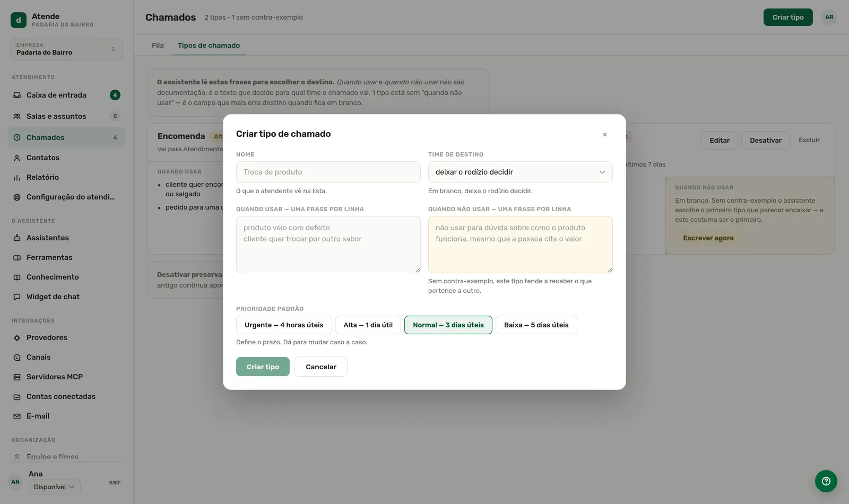Click the Widget de chat bubble icon
The width and height of the screenshot is (849, 504).
tap(17, 297)
